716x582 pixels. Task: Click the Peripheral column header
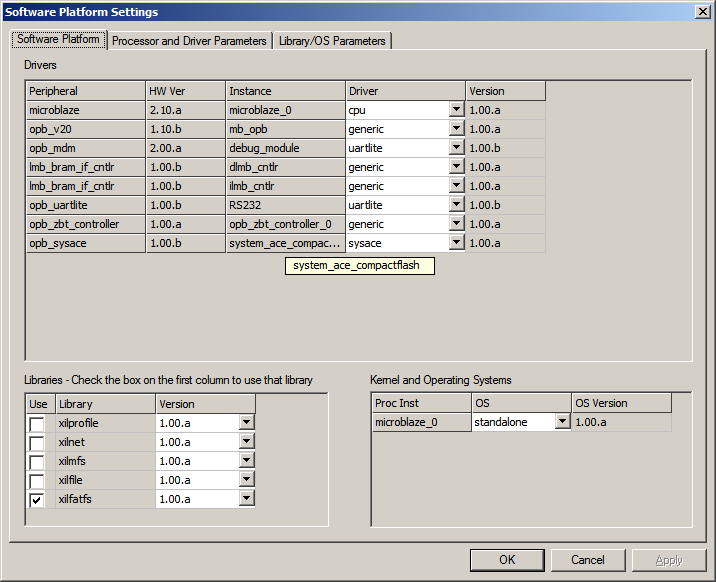tap(85, 91)
